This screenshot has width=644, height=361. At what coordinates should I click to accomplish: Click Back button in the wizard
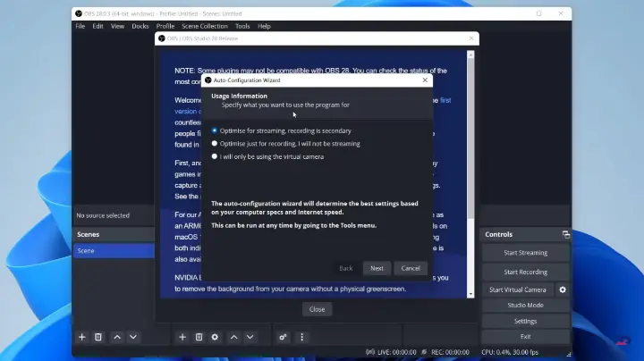coord(346,268)
